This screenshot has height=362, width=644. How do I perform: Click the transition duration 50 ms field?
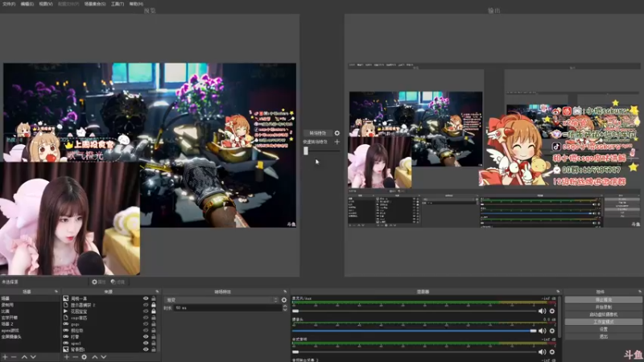point(227,308)
